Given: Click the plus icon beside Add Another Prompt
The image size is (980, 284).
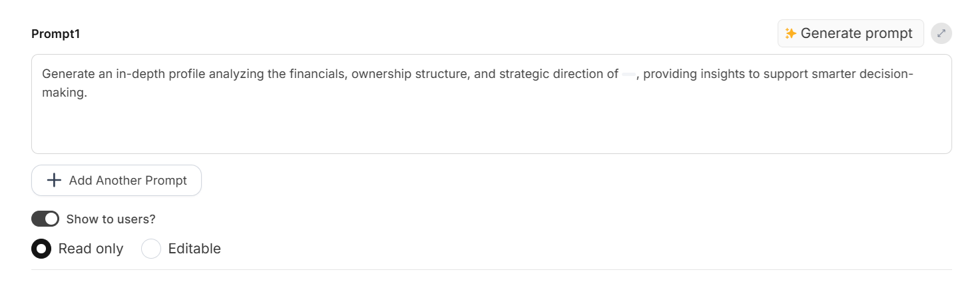Looking at the screenshot, I should [x=54, y=181].
